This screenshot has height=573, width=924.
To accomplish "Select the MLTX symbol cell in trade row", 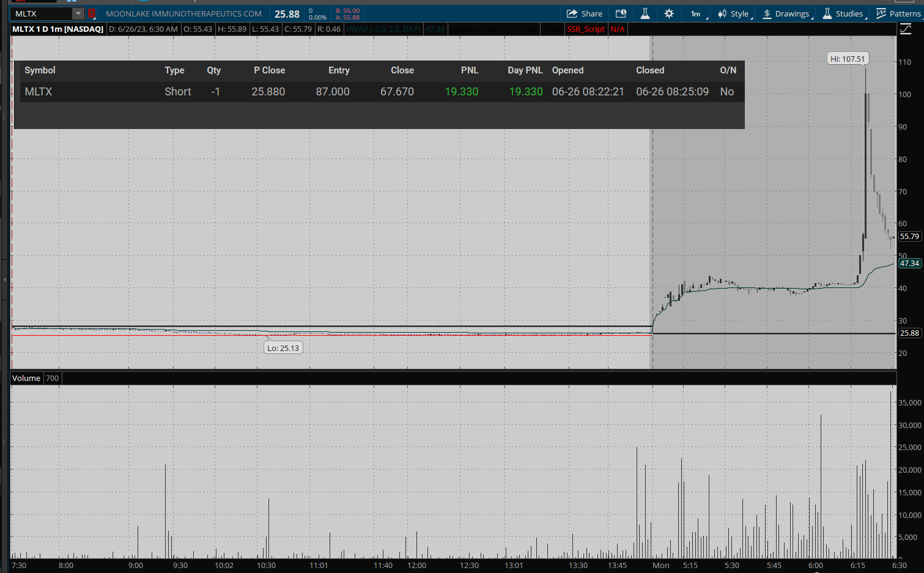I will click(x=39, y=92).
